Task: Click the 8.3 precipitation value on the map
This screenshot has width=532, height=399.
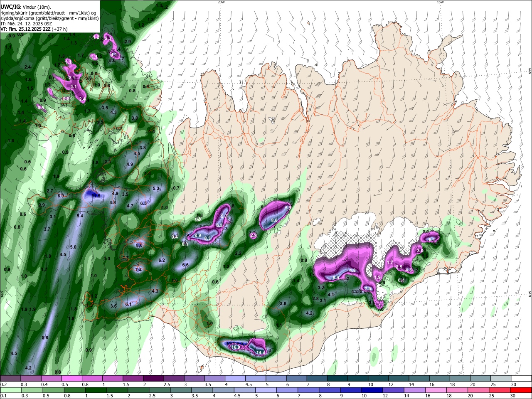Action: pos(208,238)
